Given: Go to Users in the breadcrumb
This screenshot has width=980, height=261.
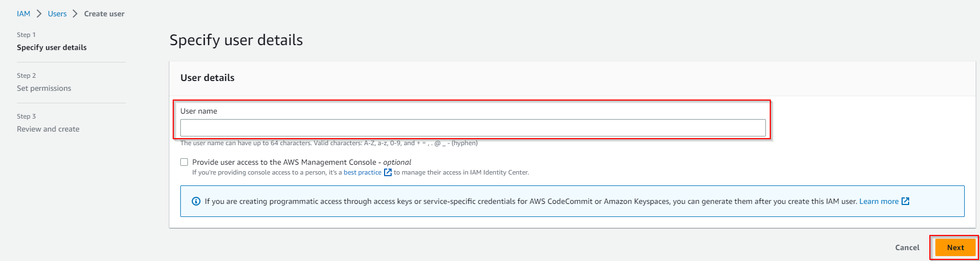Looking at the screenshot, I should [x=57, y=14].
